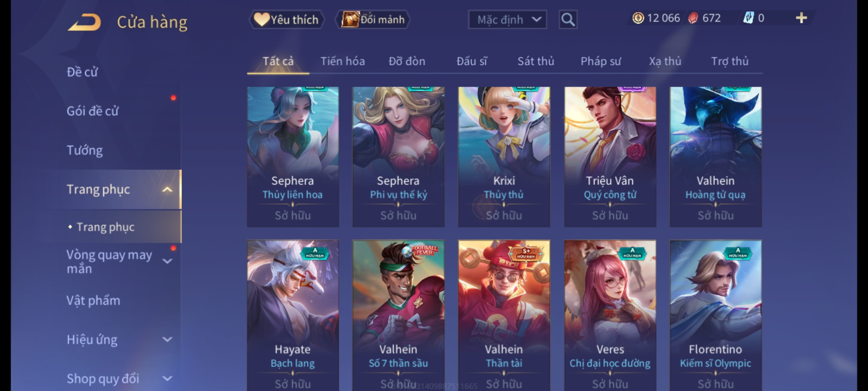Open Đổi mảnh fragment exchange

[x=373, y=20]
